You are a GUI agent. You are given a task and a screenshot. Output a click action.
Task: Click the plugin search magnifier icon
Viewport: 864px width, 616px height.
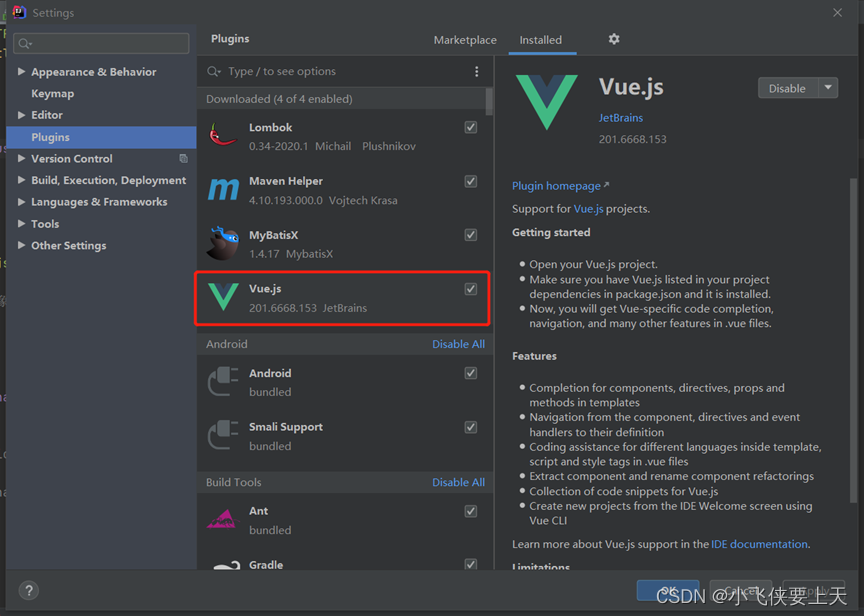[214, 72]
